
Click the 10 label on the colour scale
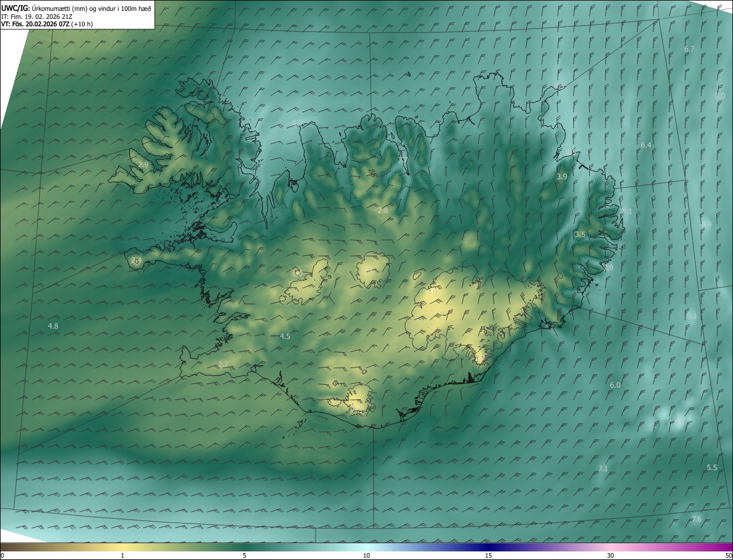point(366,555)
